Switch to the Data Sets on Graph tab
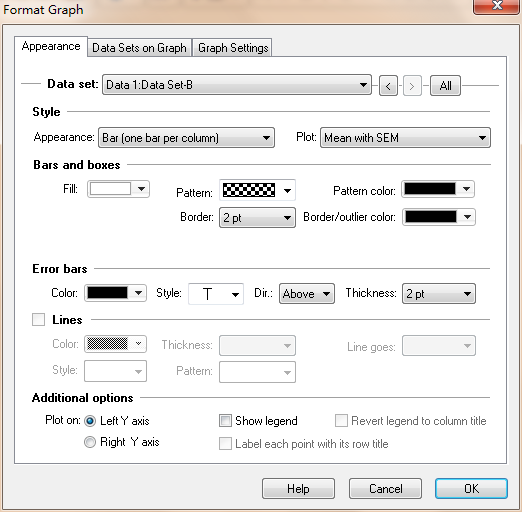The image size is (522, 512). [139, 48]
